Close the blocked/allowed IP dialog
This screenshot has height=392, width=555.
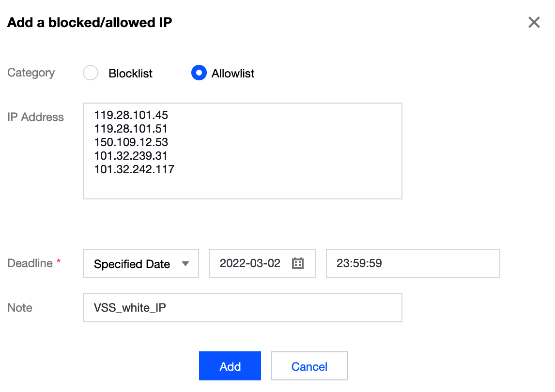(x=534, y=22)
